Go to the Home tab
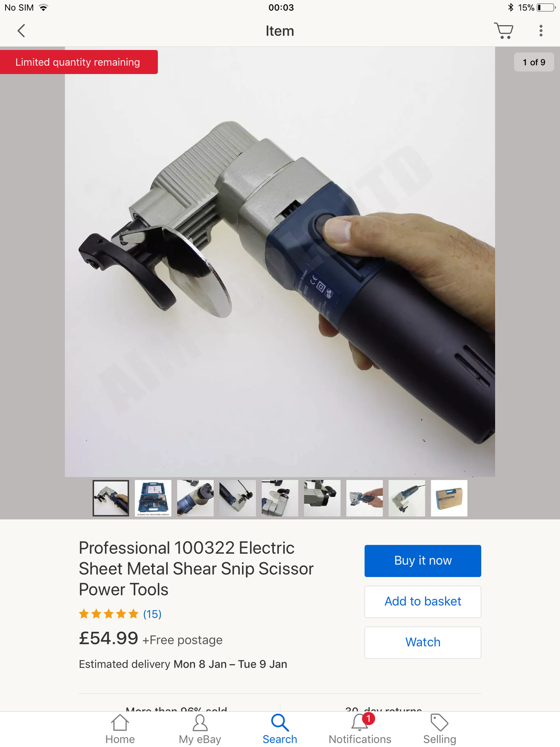560x747 pixels. click(x=120, y=729)
